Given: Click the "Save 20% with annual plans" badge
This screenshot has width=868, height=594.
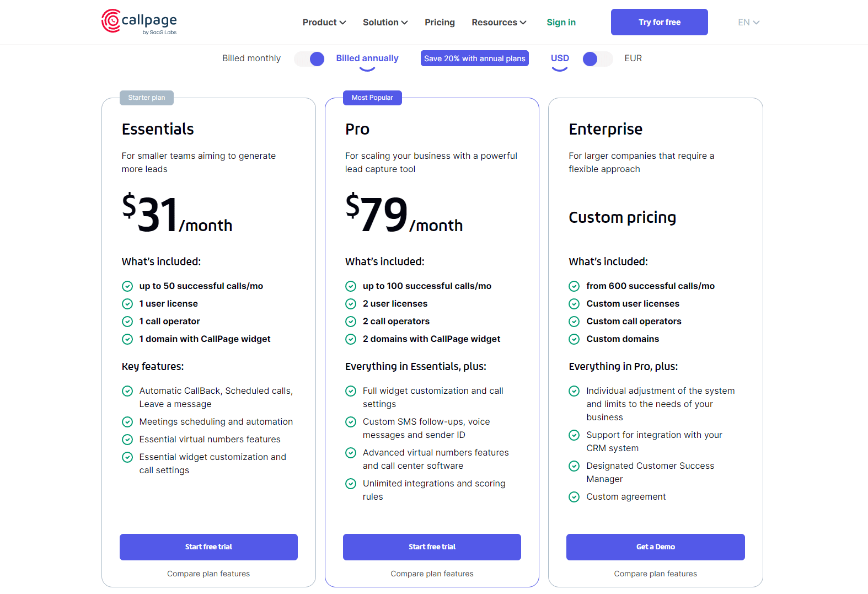Looking at the screenshot, I should pyautogui.click(x=474, y=58).
